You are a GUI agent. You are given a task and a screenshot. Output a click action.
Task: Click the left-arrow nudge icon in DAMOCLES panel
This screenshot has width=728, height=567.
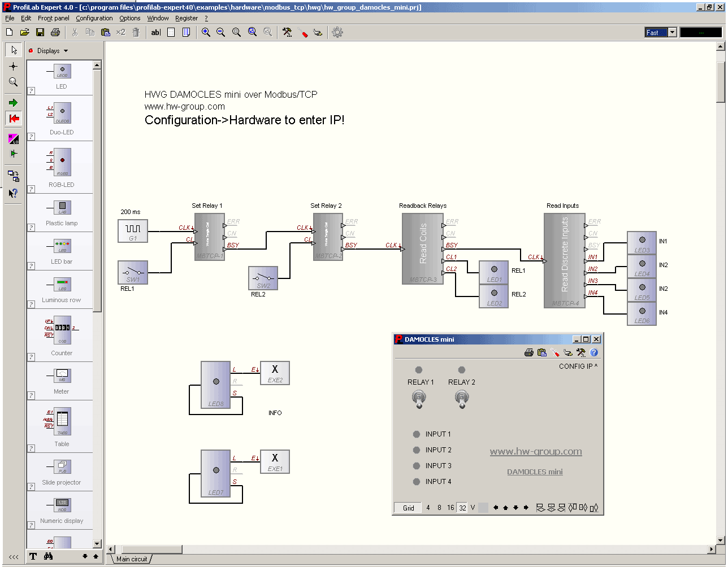tap(496, 508)
